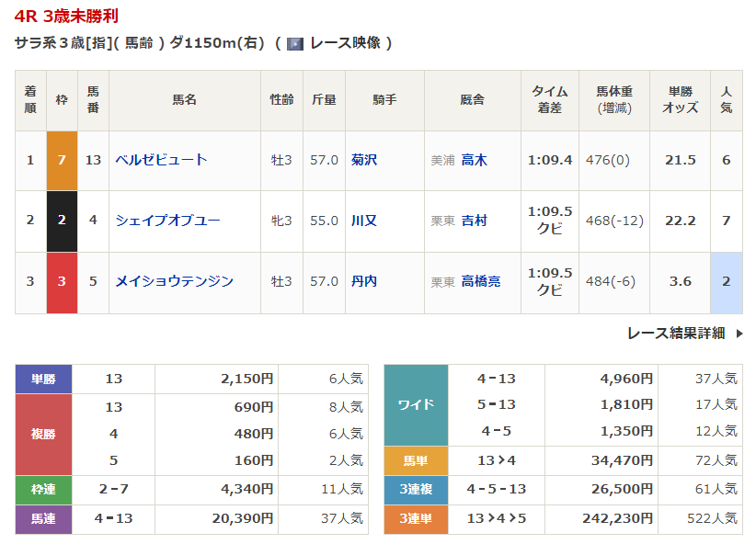The width and height of the screenshot is (756, 544).
Task: Open horse メイショウテンジン page
Action: pos(174,281)
